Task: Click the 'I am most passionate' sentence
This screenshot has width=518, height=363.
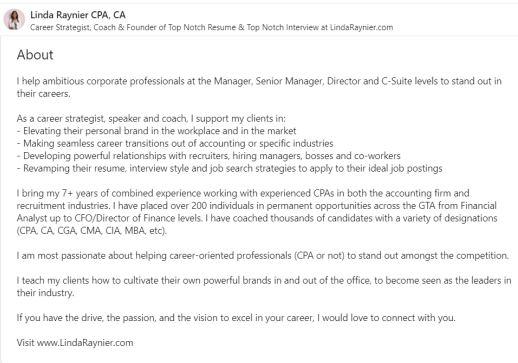Action: [263, 256]
